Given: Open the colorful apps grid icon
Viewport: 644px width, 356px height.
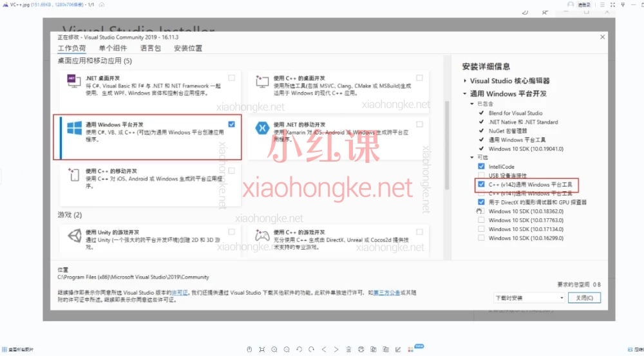Looking at the screenshot, I should click(410, 350).
